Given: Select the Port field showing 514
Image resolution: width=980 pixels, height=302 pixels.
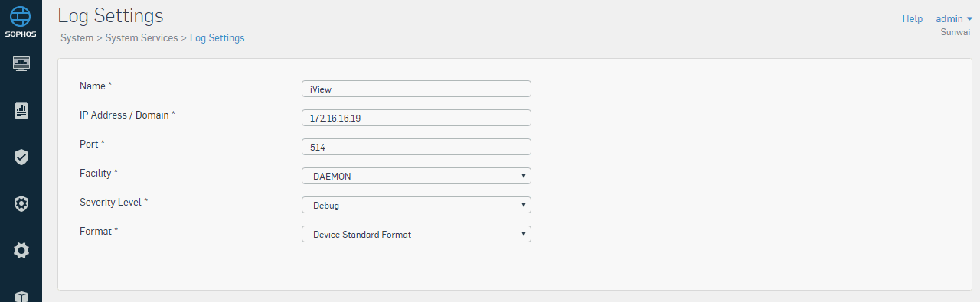Looking at the screenshot, I should pyautogui.click(x=416, y=147).
